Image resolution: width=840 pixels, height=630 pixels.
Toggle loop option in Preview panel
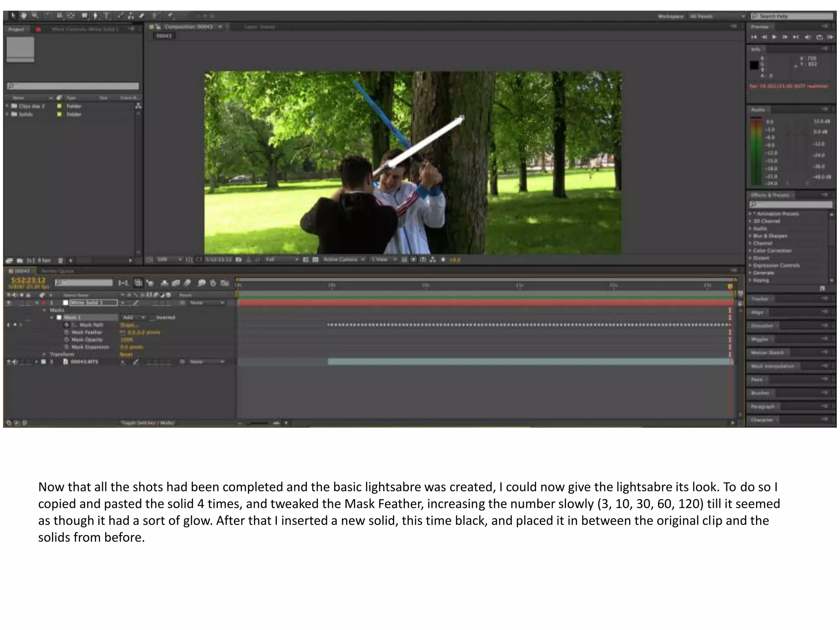[819, 37]
